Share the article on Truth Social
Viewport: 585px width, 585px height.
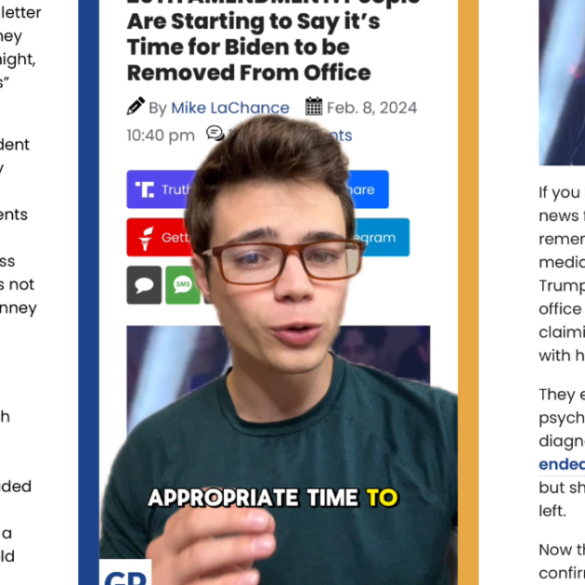click(160, 189)
